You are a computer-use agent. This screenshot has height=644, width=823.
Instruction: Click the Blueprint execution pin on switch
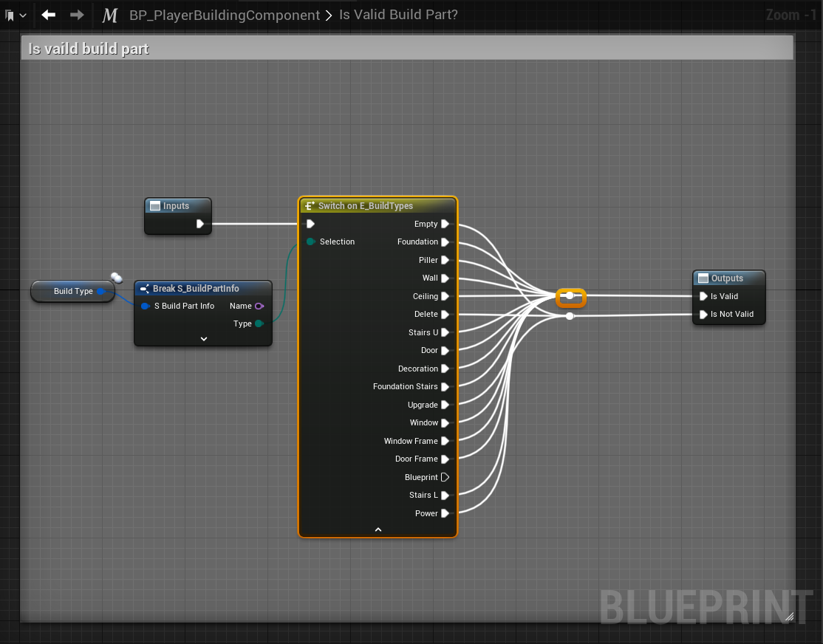click(445, 477)
